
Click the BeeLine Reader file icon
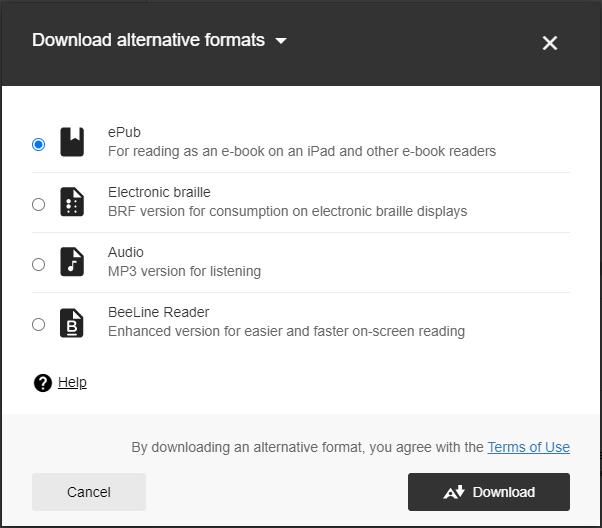72,323
